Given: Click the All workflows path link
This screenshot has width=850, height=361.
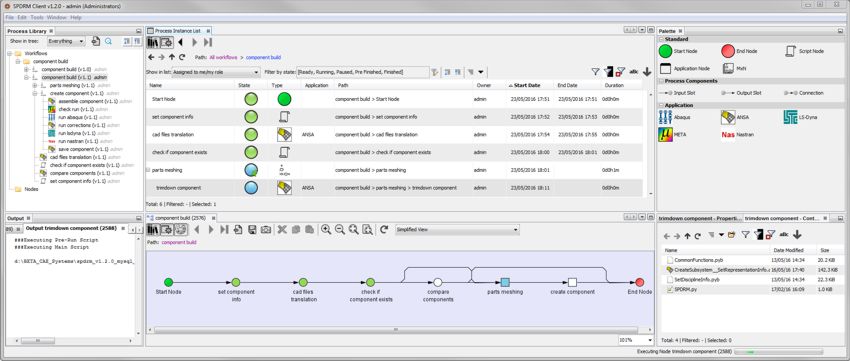Looking at the screenshot, I should 224,57.
